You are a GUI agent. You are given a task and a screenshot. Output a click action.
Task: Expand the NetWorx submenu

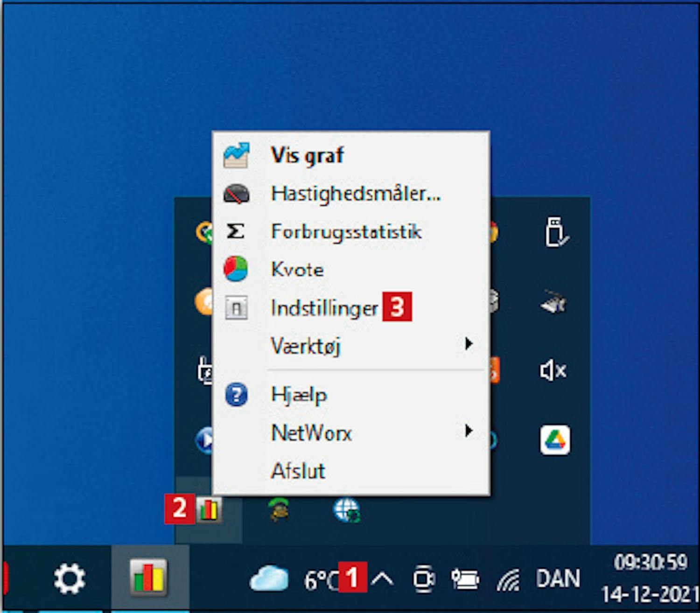coord(350,433)
